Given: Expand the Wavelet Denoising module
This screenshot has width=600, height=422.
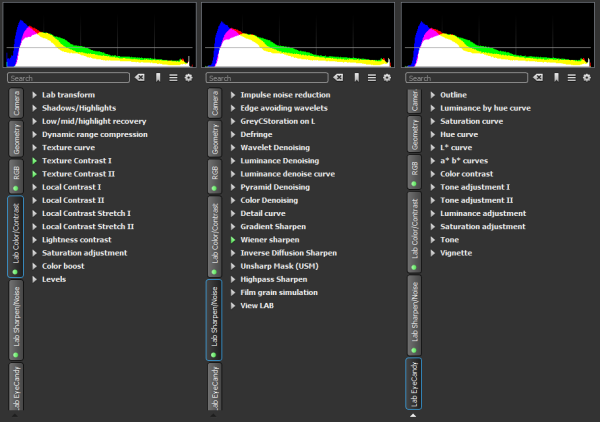Looking at the screenshot, I should tap(233, 147).
